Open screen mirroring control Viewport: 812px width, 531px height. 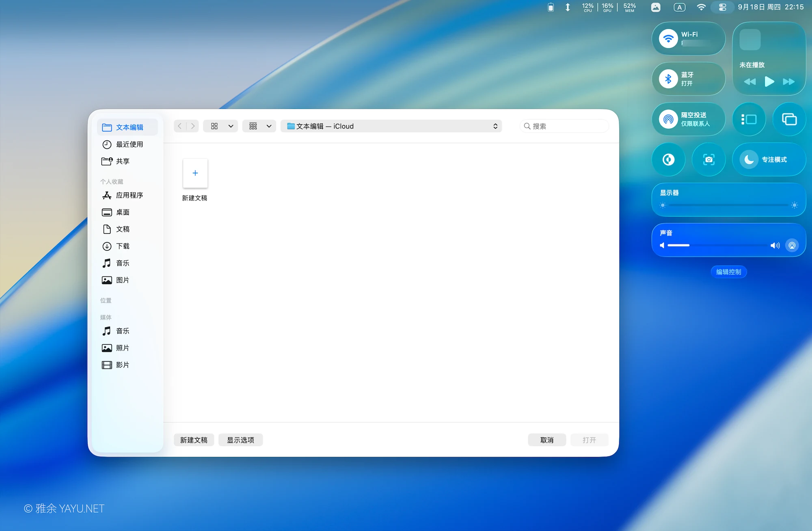[789, 119]
